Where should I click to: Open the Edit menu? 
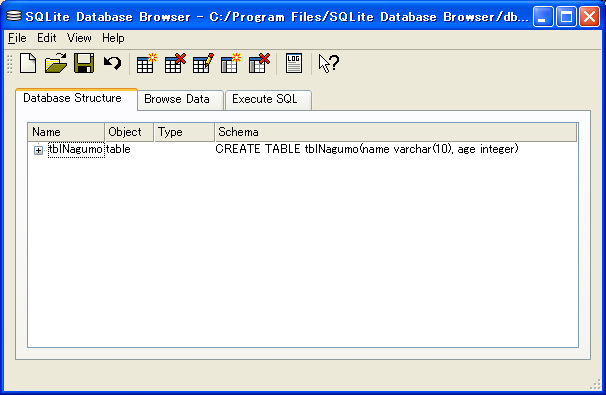point(46,38)
